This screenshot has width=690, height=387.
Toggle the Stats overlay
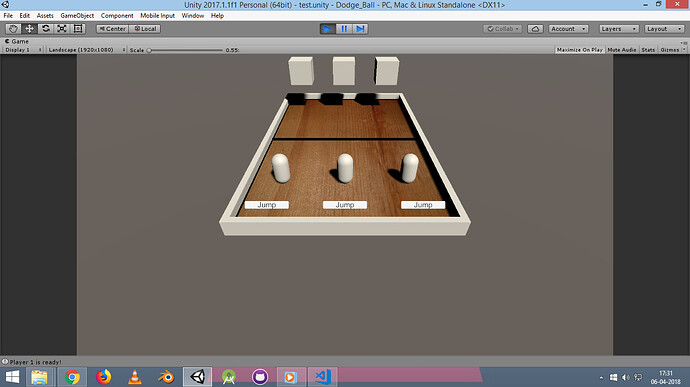point(648,50)
